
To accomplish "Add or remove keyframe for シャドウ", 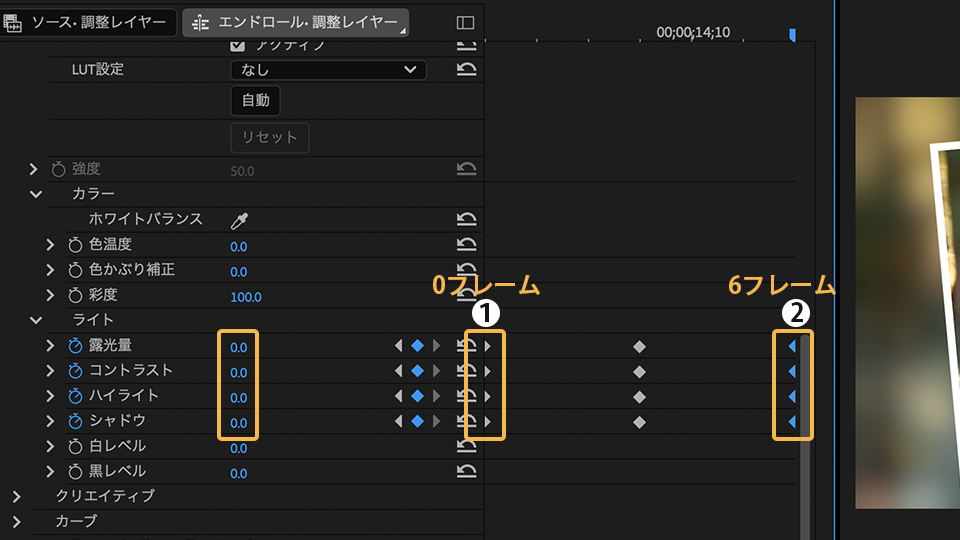I will click(417, 421).
